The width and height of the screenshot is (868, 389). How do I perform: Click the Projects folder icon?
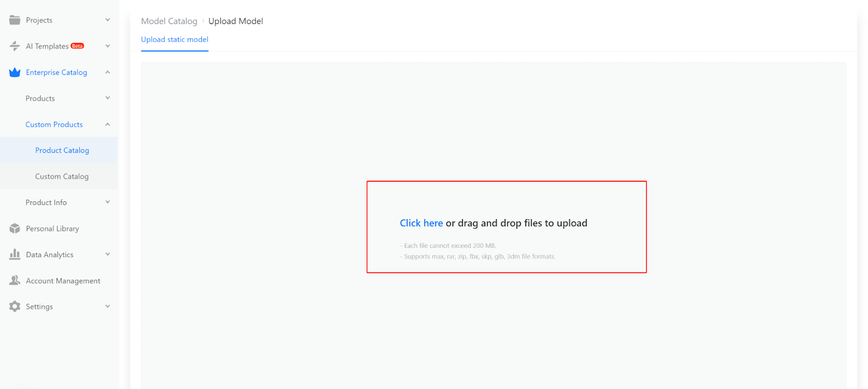click(15, 20)
